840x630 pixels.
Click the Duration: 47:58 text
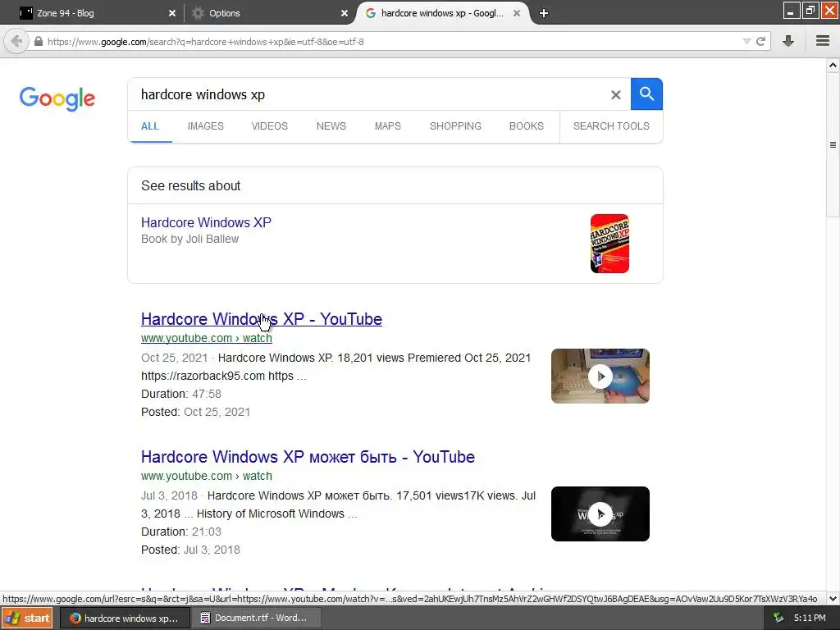pyautogui.click(x=181, y=394)
